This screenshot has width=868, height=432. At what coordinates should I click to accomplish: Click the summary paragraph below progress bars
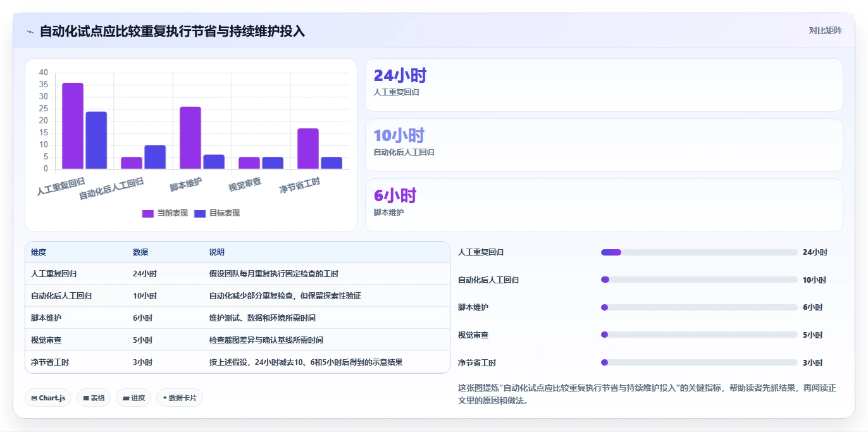point(647,394)
